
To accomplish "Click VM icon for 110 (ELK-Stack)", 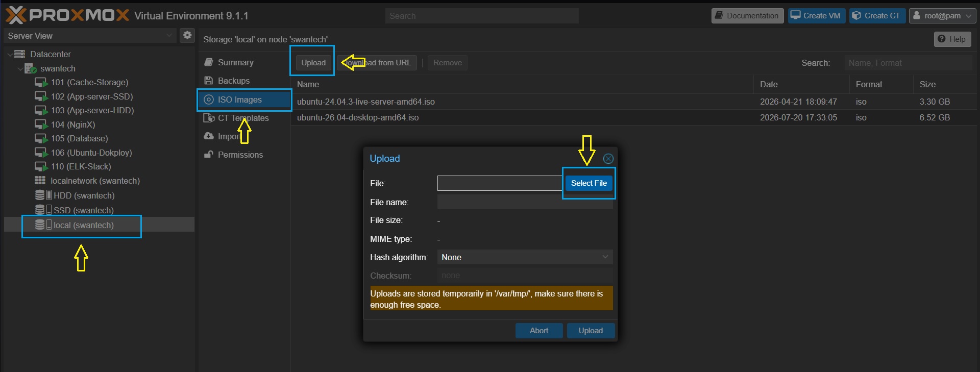I will pos(41,166).
